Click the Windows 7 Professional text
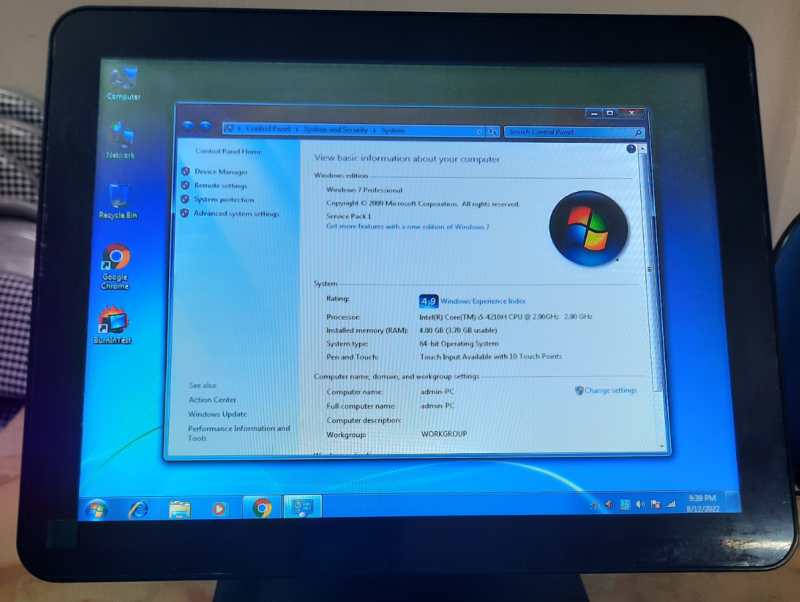The height and width of the screenshot is (602, 800). [364, 190]
